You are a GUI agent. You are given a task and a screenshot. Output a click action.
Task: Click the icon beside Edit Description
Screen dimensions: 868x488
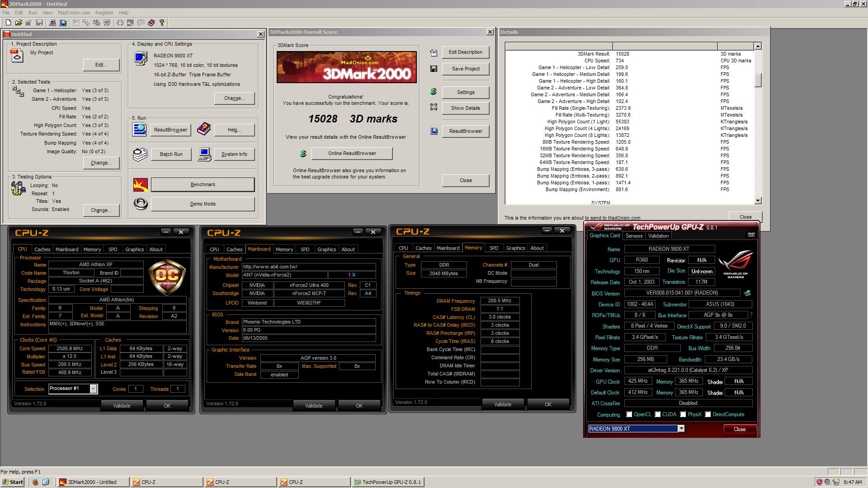(434, 52)
